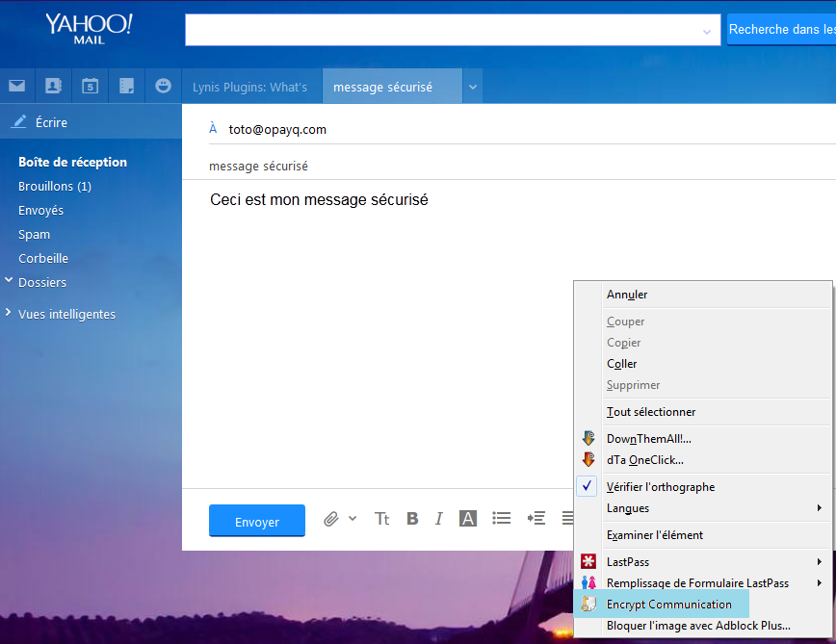This screenshot has width=836, height=644.
Task: Increase the text indent
Action: pos(536,518)
